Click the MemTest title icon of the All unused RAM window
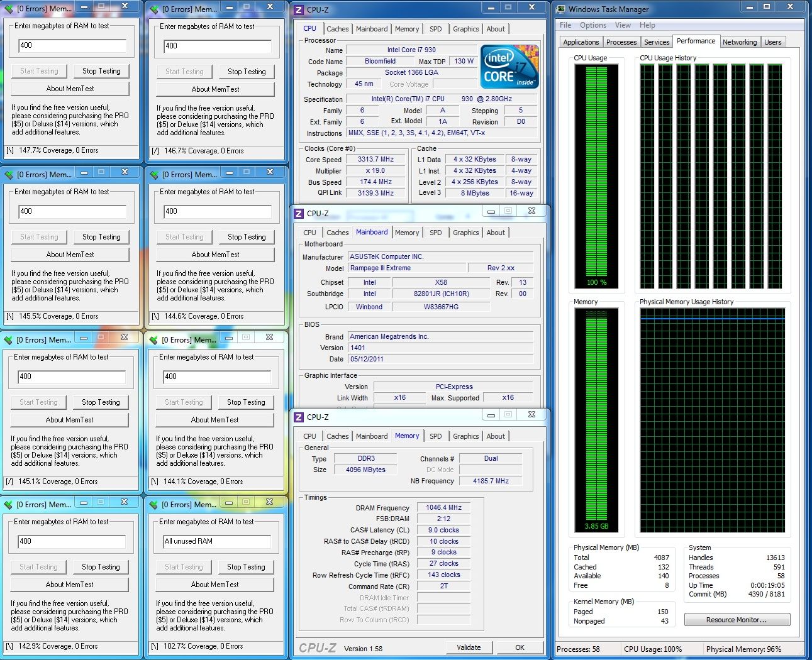Viewport: 812px width, 660px height. [153, 504]
